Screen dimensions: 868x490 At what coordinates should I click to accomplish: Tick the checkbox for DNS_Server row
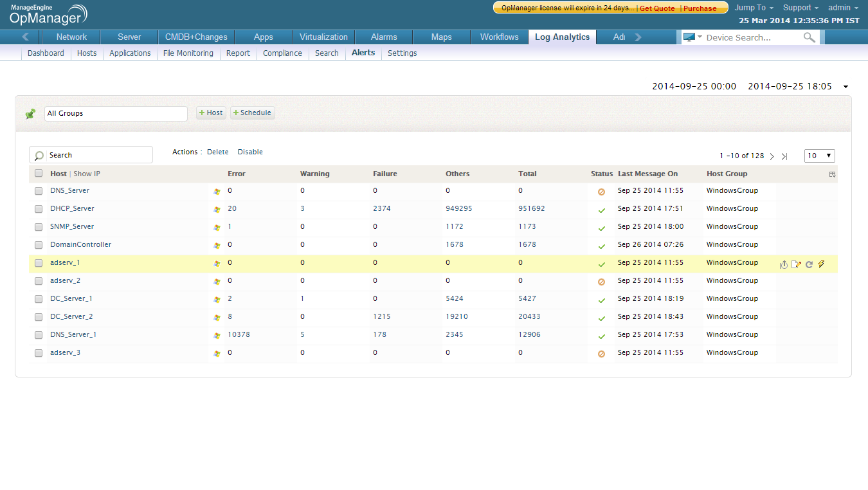pyautogui.click(x=39, y=191)
